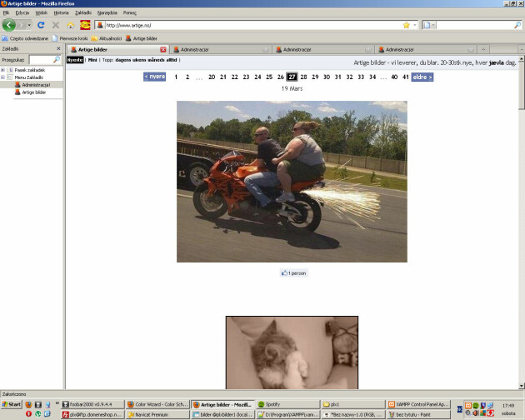Click the magnifier in sidebar search
The height and width of the screenshot is (420, 525).
pos(57,60)
